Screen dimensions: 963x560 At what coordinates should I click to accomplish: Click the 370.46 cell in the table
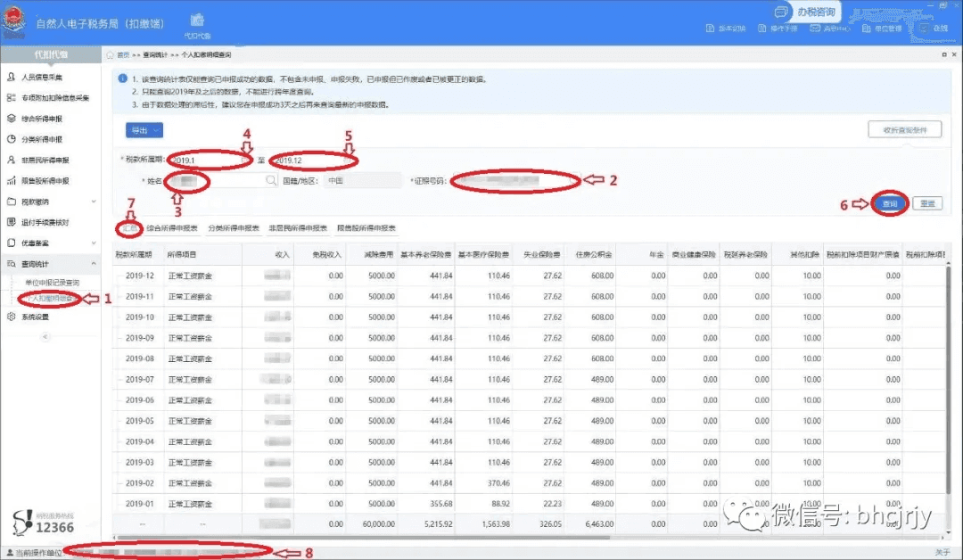tap(498, 483)
